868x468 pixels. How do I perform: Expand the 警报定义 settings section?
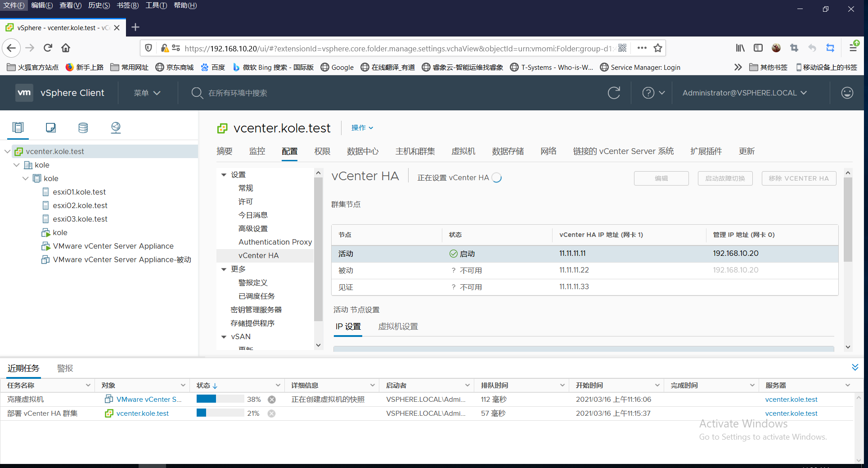pyautogui.click(x=252, y=282)
